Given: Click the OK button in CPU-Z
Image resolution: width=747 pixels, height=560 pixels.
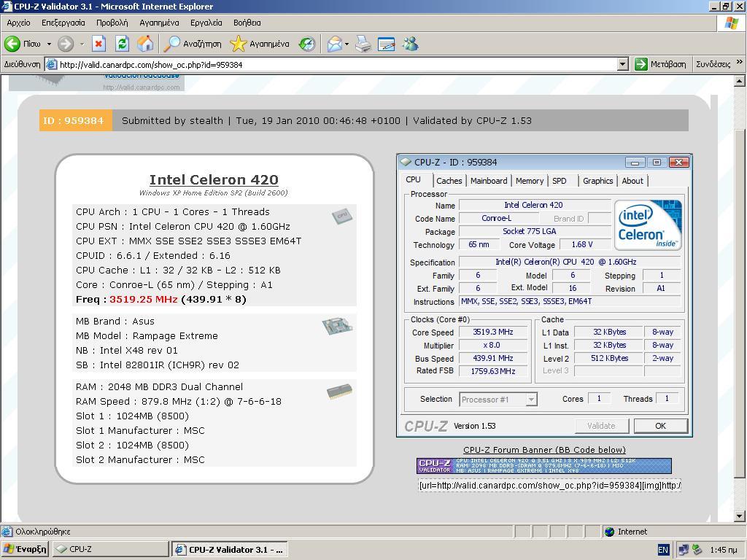Looking at the screenshot, I should point(661,426).
